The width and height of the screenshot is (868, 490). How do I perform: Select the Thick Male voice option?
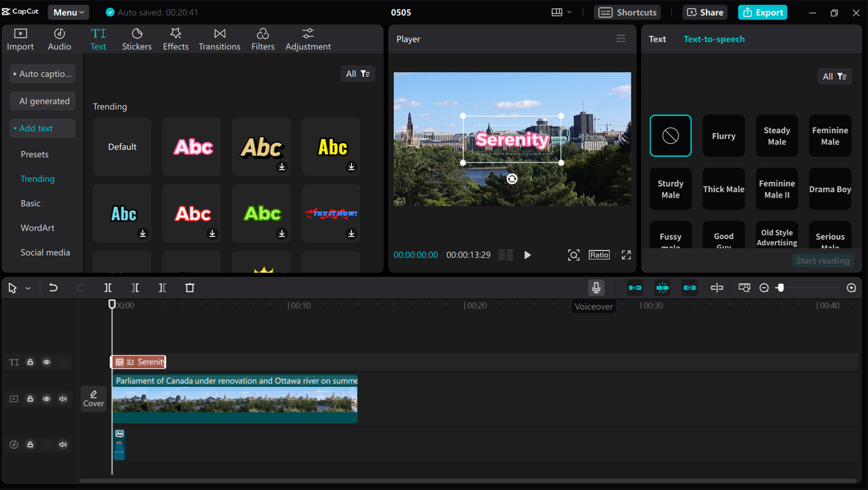(723, 189)
